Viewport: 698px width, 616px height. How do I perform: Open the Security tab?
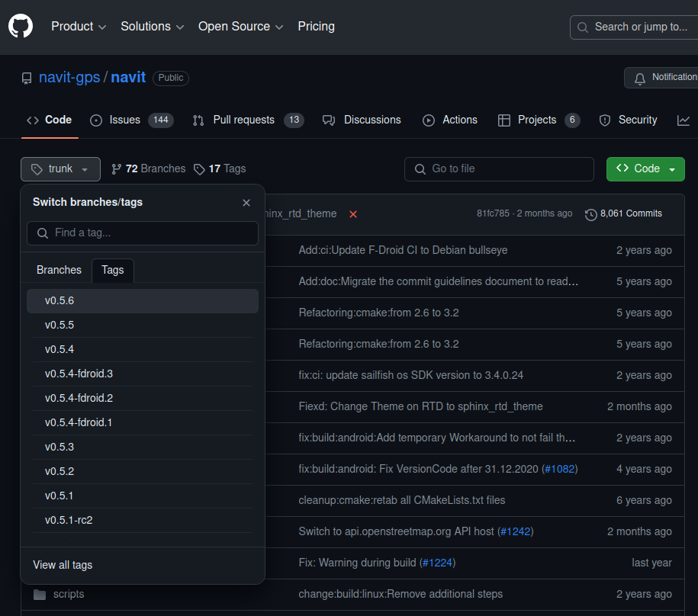click(628, 120)
